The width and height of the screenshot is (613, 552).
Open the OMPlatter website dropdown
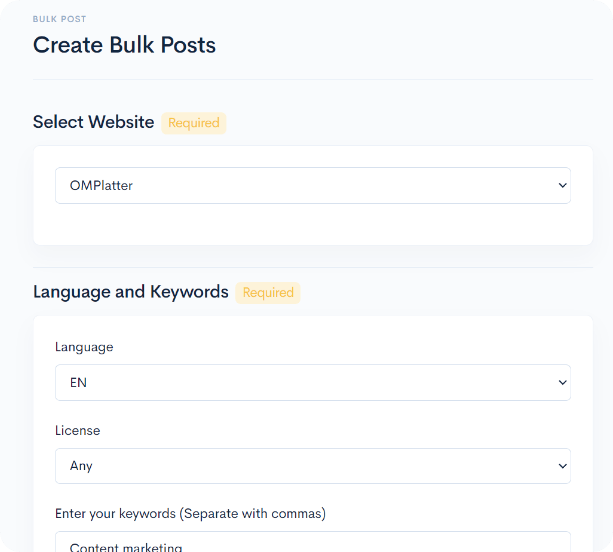pos(312,185)
